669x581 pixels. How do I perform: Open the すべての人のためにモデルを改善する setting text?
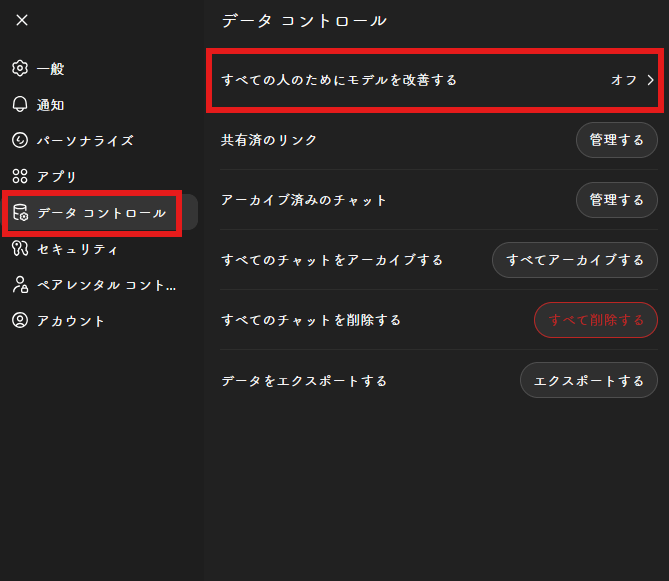click(x=339, y=80)
